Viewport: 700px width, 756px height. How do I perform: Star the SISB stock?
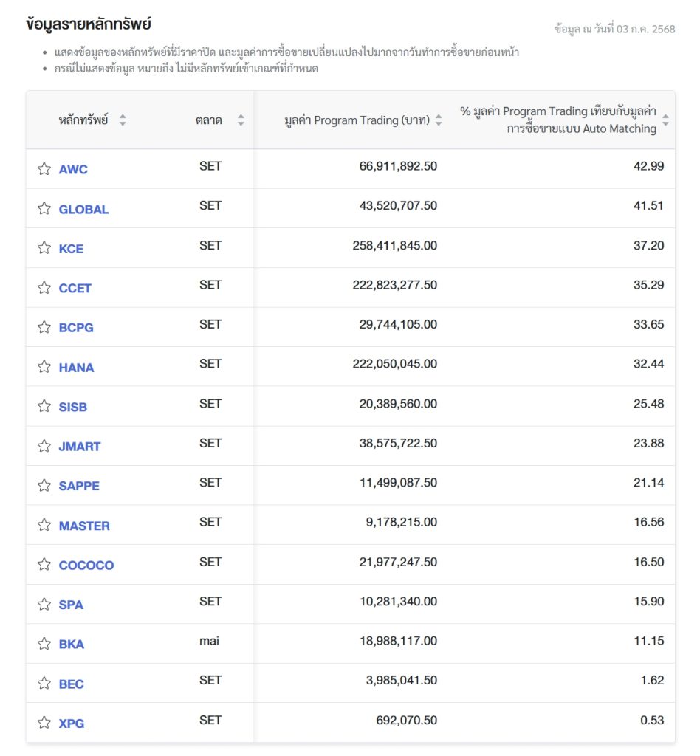44,407
